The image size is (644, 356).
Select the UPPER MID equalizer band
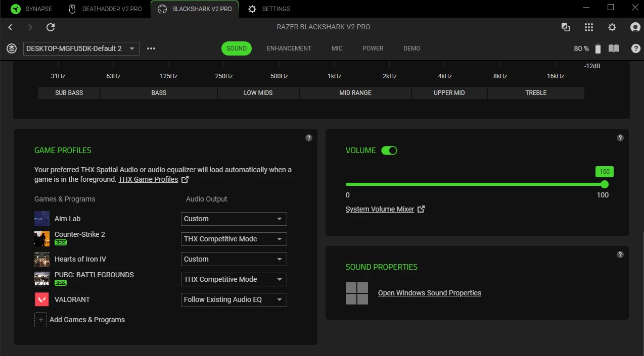click(449, 93)
